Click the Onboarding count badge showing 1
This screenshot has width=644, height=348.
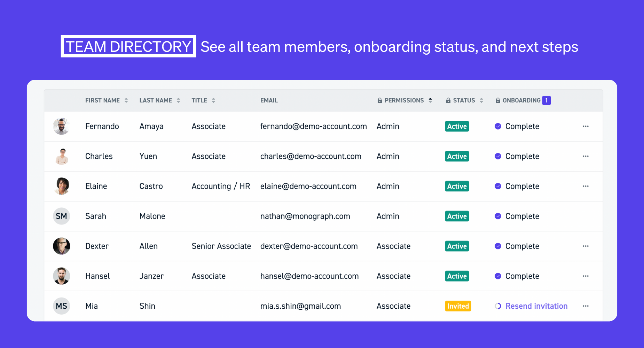pyautogui.click(x=546, y=101)
